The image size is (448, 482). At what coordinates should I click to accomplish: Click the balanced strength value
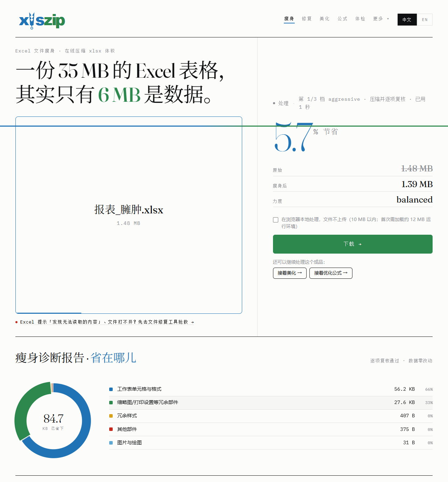[414, 200]
